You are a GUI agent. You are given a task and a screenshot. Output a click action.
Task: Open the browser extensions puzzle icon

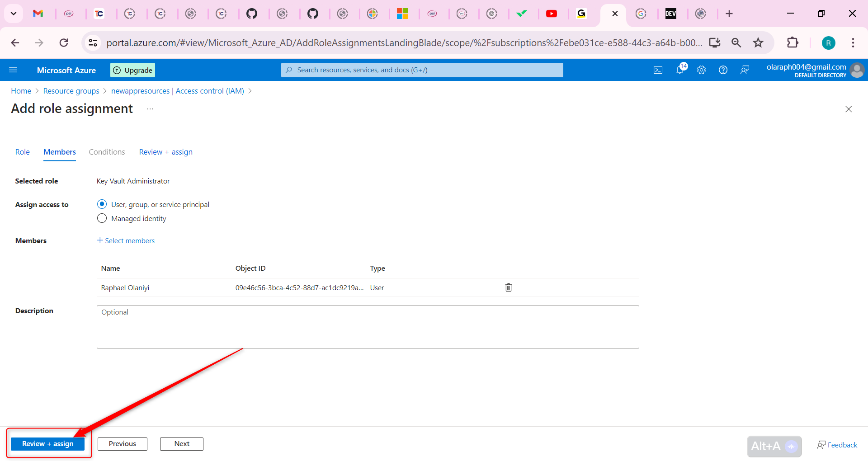tap(793, 42)
